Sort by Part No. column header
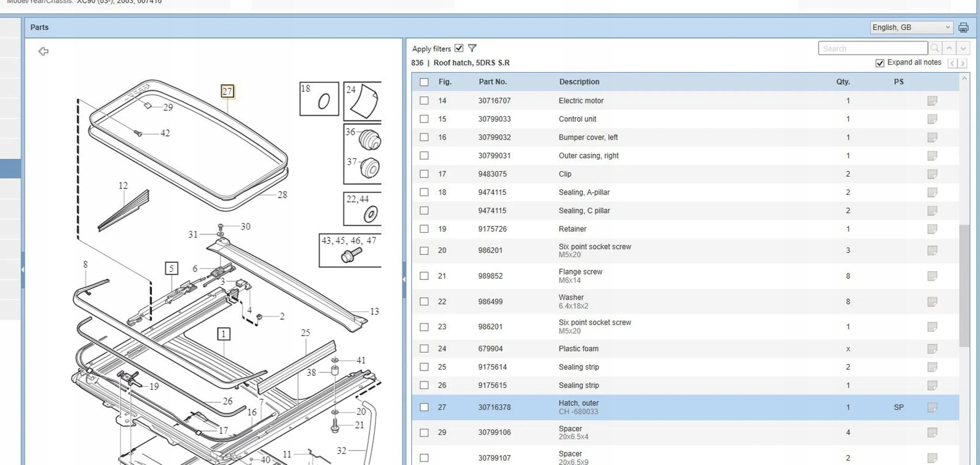The height and width of the screenshot is (465, 980). point(493,82)
